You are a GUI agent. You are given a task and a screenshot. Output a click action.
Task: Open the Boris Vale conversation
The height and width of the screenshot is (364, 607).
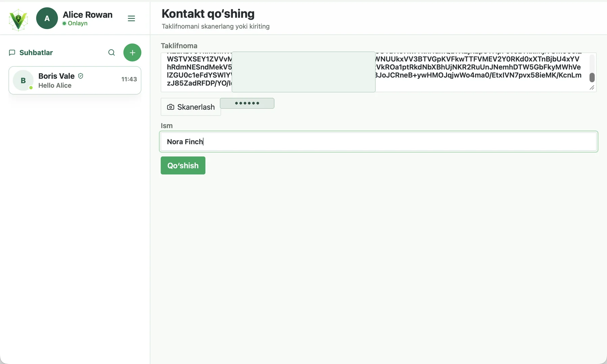click(75, 80)
